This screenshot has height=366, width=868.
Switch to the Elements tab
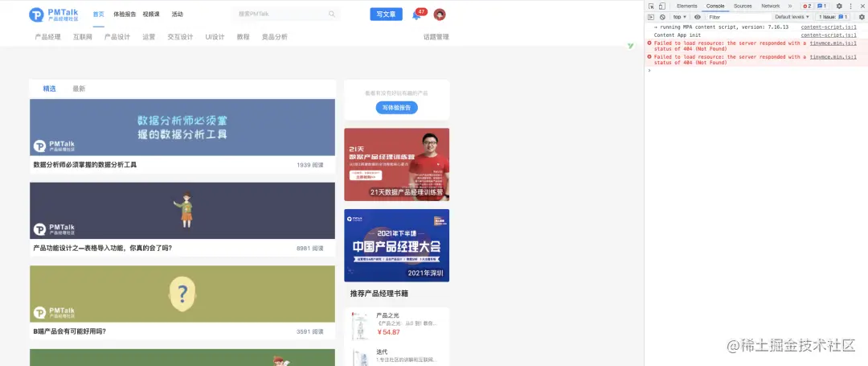[x=686, y=6]
